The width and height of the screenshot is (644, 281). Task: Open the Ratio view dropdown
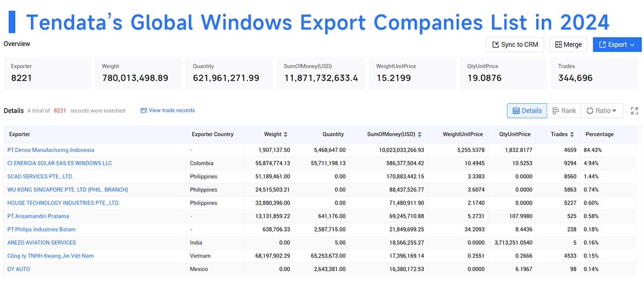[602, 110]
